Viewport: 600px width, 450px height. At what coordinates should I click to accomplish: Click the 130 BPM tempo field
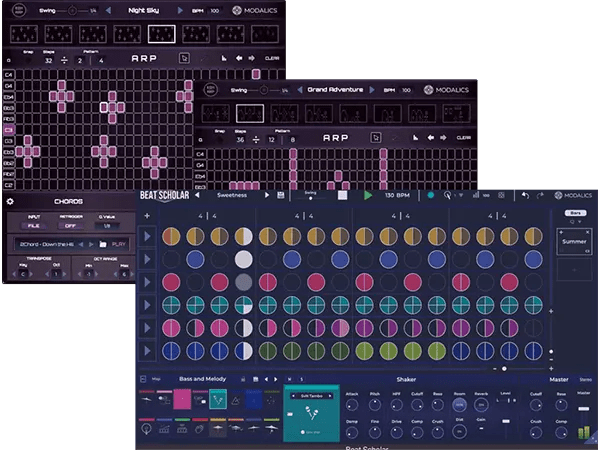[x=397, y=195]
